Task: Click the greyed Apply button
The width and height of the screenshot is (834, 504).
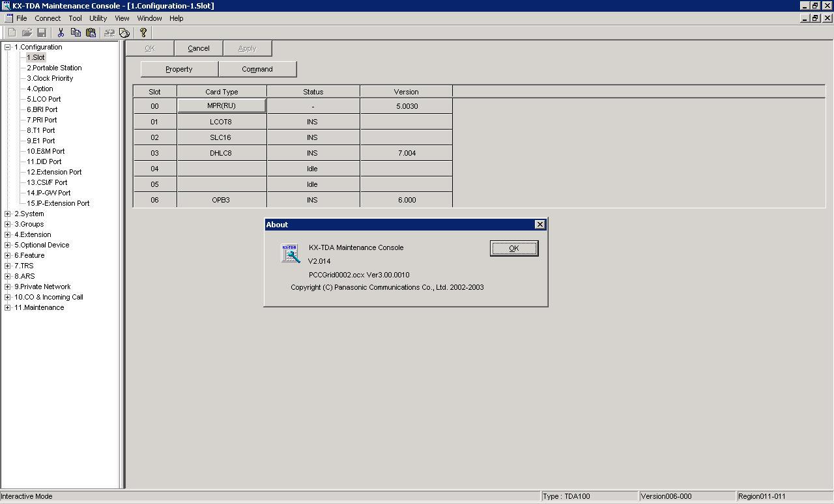Action: coord(248,48)
